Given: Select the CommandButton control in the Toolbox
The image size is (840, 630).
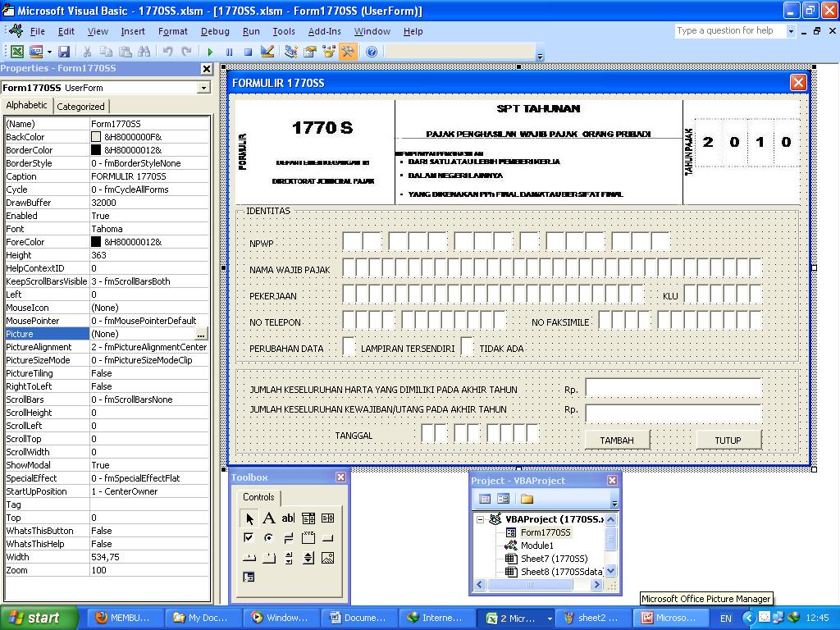Looking at the screenshot, I should [x=327, y=538].
